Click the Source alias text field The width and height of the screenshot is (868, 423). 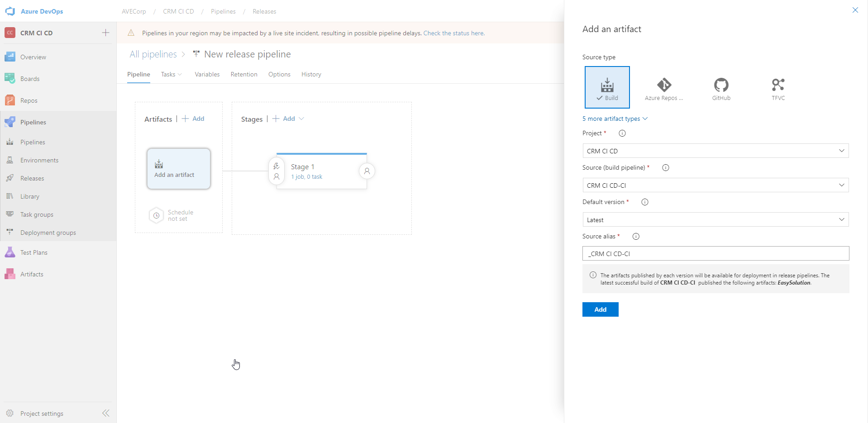click(715, 253)
